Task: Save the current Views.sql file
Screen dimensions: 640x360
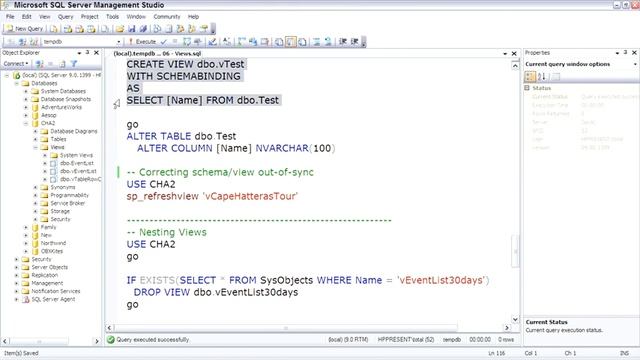Action: pos(131,29)
